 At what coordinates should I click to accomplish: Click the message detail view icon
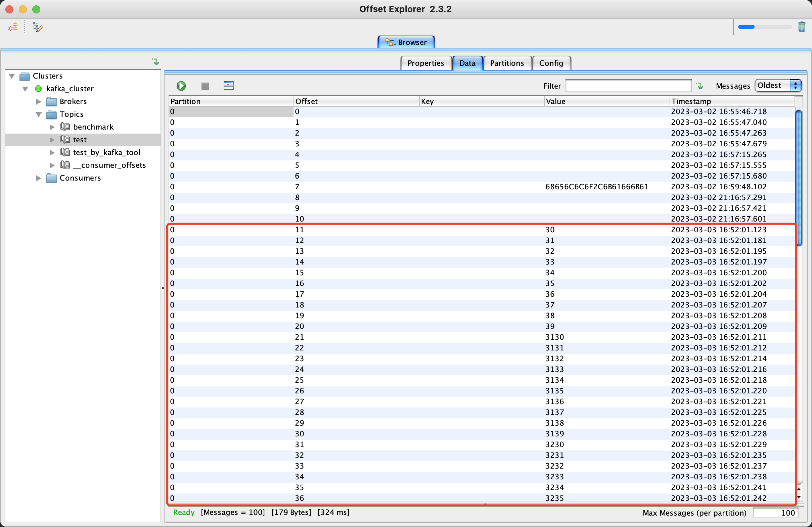coord(228,86)
